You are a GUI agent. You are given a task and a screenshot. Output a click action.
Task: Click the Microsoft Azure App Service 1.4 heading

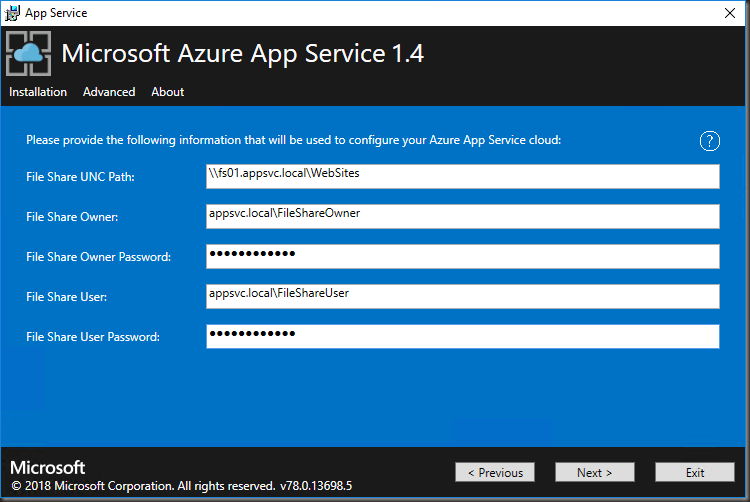[243, 54]
